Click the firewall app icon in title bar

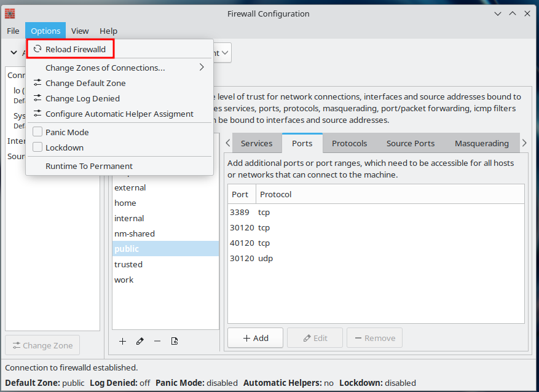tap(9, 14)
